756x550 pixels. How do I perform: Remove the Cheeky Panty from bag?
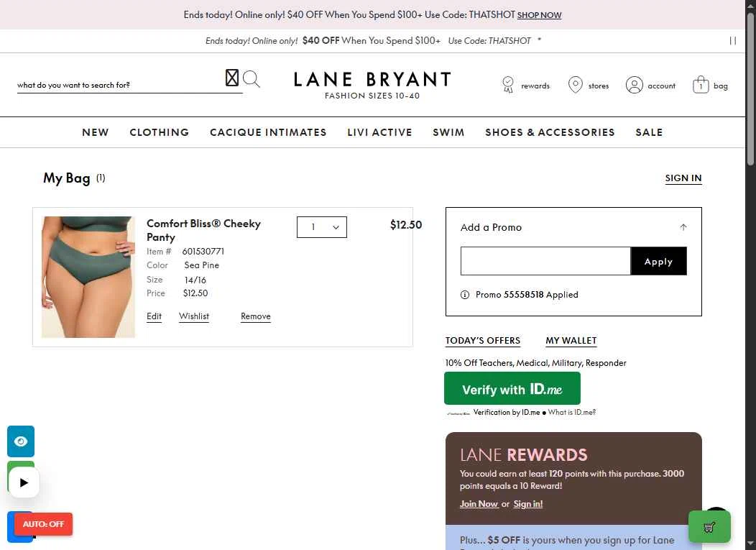[x=256, y=316]
